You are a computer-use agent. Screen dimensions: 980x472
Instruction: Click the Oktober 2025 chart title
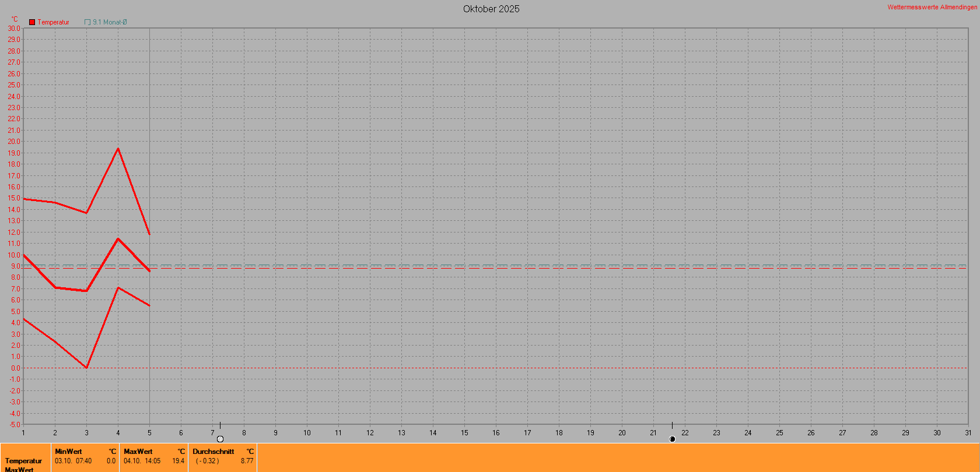[491, 9]
